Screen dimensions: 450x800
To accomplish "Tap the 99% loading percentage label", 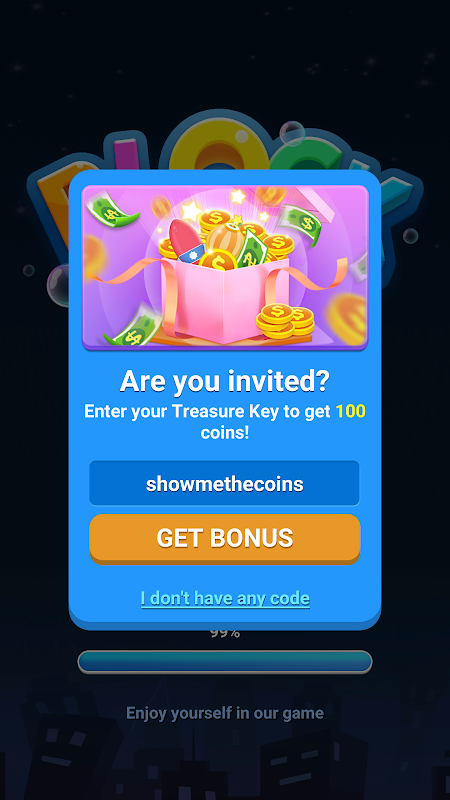I will pyautogui.click(x=224, y=633).
